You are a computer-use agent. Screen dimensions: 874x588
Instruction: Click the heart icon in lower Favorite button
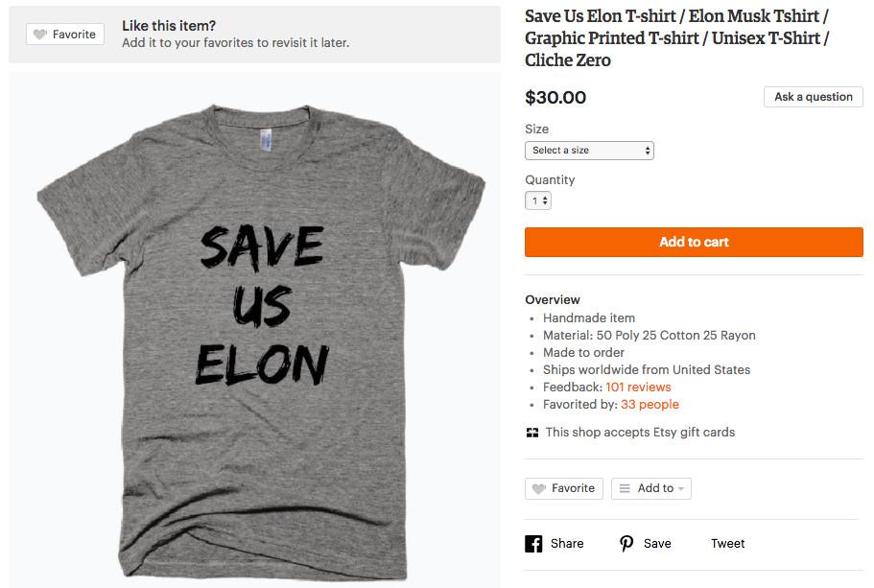coord(539,488)
